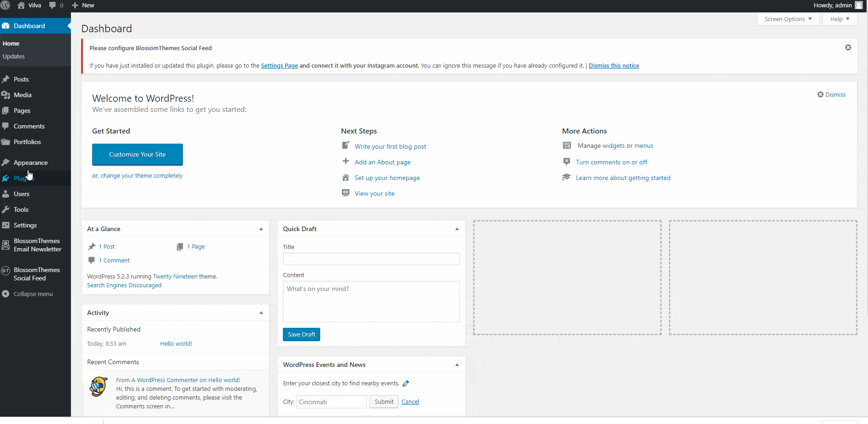
Task: Collapse the WordPress Events and News panel
Action: pos(457,365)
